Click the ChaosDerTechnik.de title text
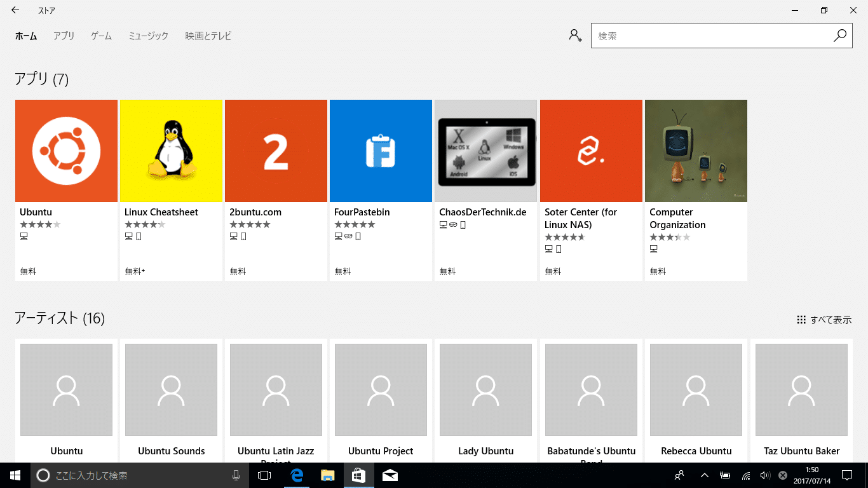The image size is (868, 488). [x=483, y=212]
